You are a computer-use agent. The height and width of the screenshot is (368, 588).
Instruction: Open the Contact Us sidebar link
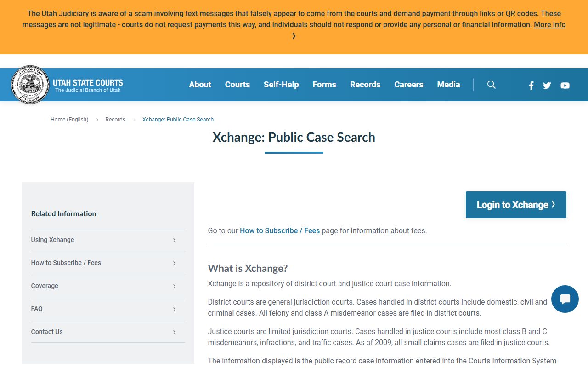(x=108, y=332)
